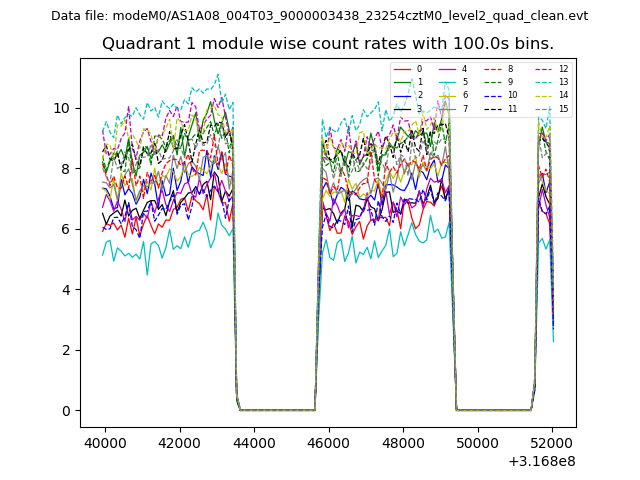Click the x-axis tick label 48000
Viewport: 640px width, 480px height.
pos(403,443)
